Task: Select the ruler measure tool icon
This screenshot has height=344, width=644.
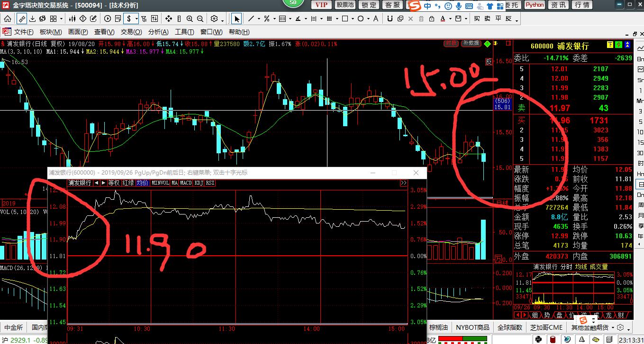Action: [x=22, y=19]
